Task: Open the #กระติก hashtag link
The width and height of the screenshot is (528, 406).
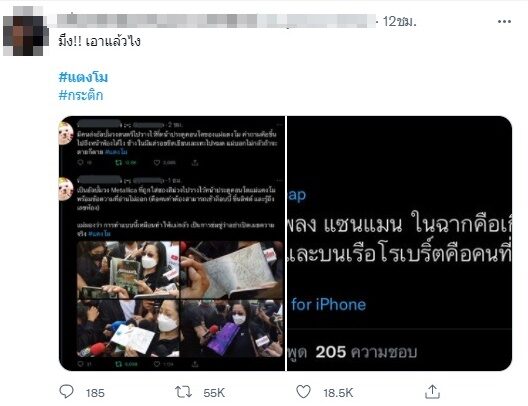Action: [81, 95]
